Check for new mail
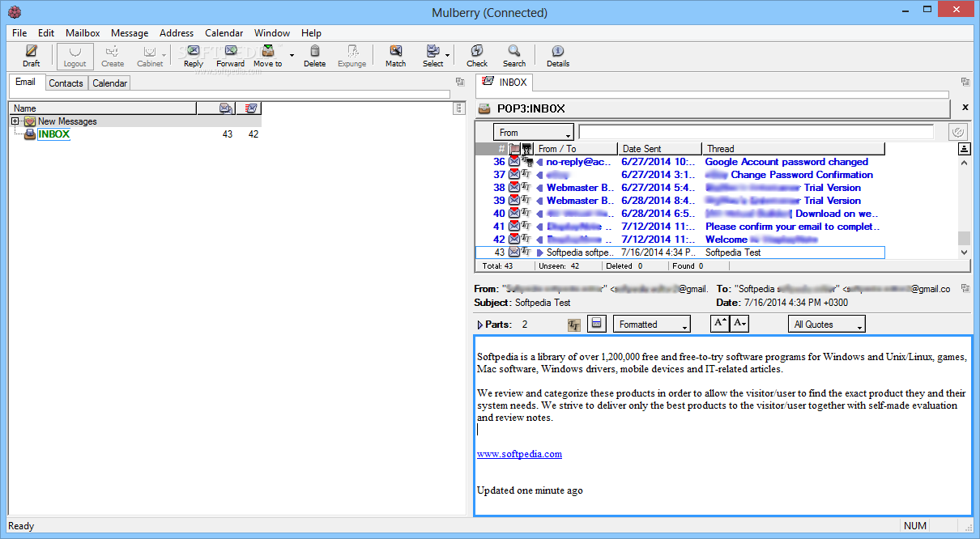 click(477, 56)
